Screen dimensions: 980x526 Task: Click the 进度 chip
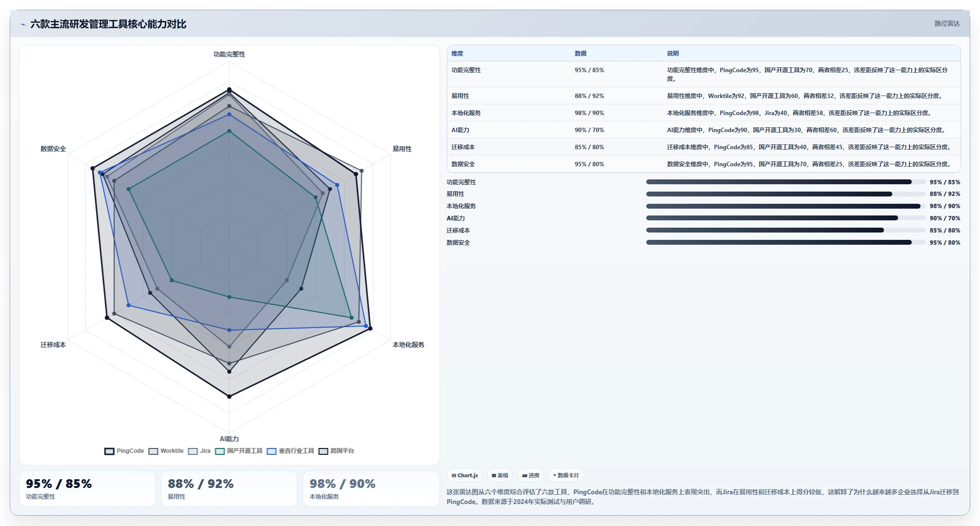pos(531,475)
